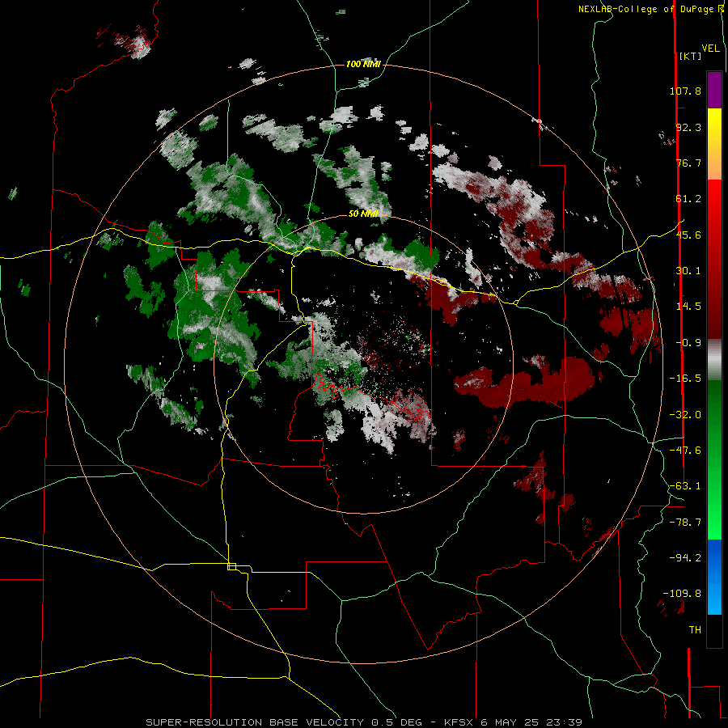This screenshot has height=728, width=728.
Task: Click the blue segment of the color bar
Action: 714,577
